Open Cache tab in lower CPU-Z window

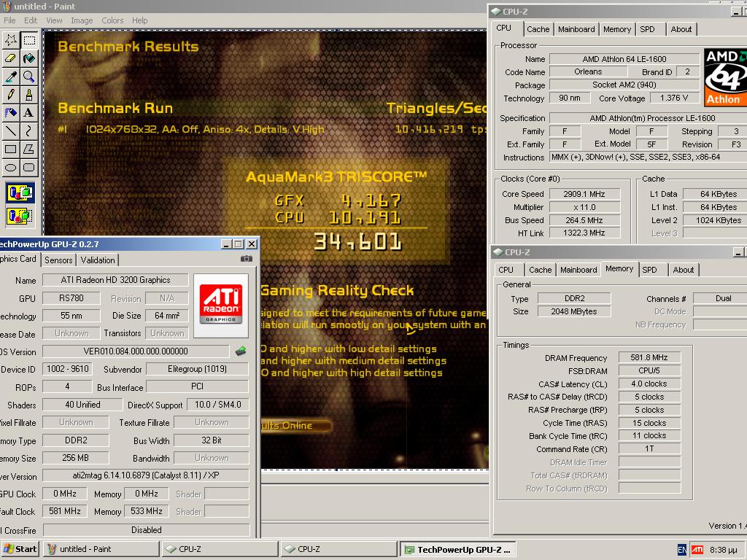541,270
